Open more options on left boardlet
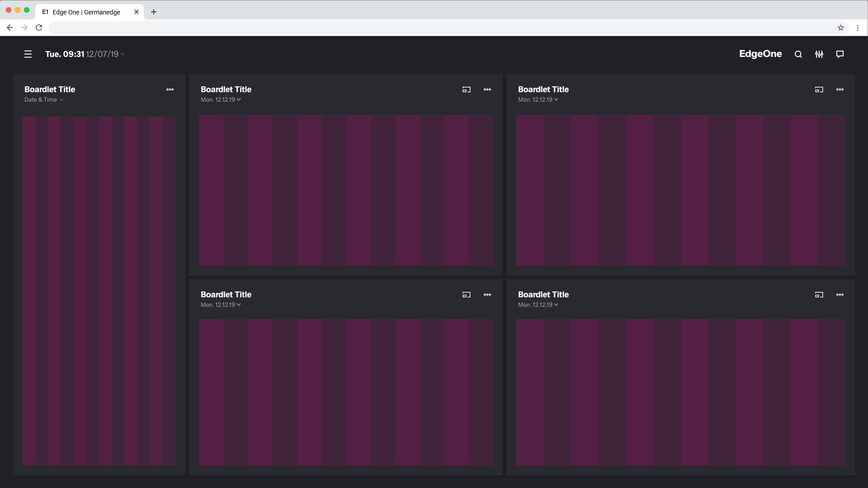Screen dimensions: 868x488 pos(170,89)
